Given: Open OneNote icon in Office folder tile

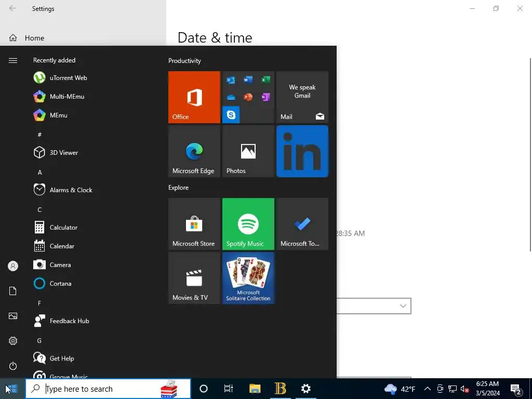Looking at the screenshot, I should pyautogui.click(x=265, y=97).
